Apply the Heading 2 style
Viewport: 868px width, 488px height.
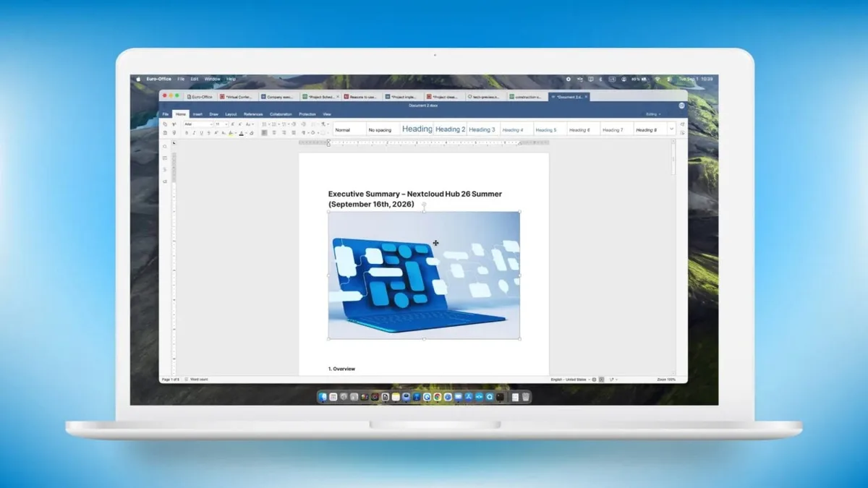click(x=450, y=129)
